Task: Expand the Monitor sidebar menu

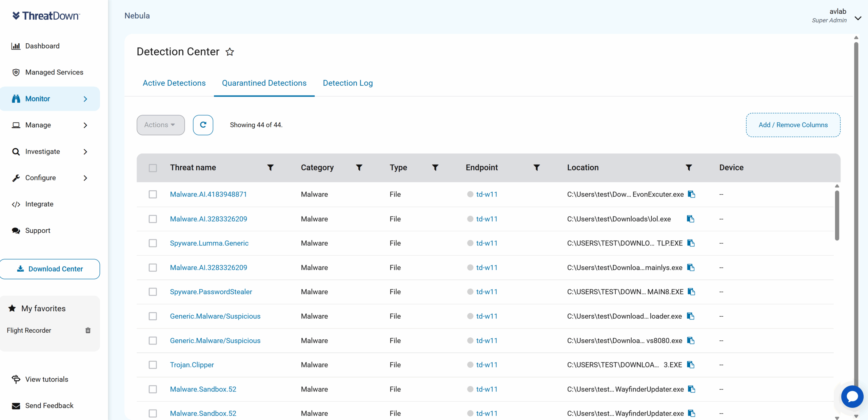Action: (x=50, y=99)
